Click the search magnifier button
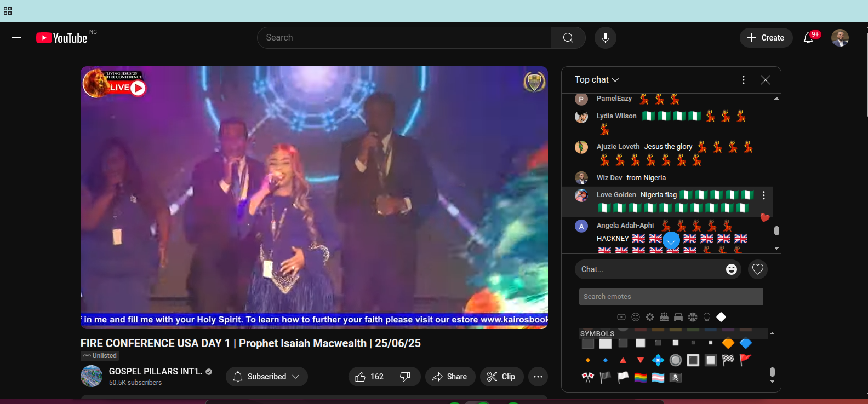Viewport: 868px width, 404px height. (x=568, y=38)
